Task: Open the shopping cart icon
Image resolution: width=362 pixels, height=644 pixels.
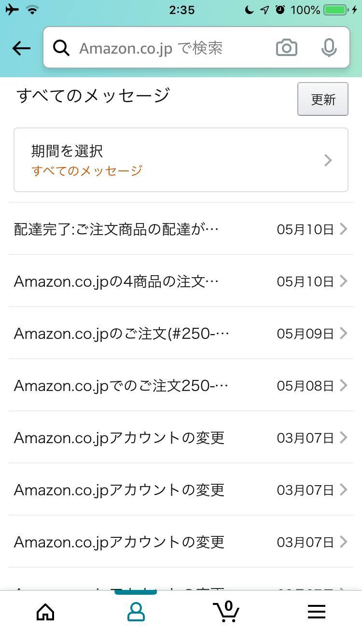Action: point(226,612)
